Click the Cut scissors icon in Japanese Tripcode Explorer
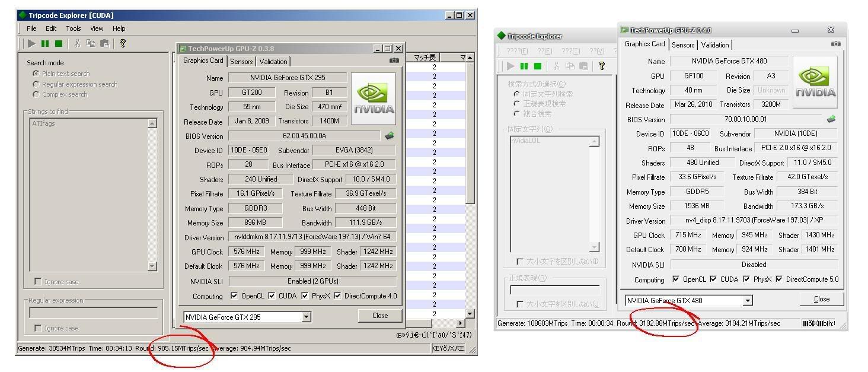 coord(556,66)
